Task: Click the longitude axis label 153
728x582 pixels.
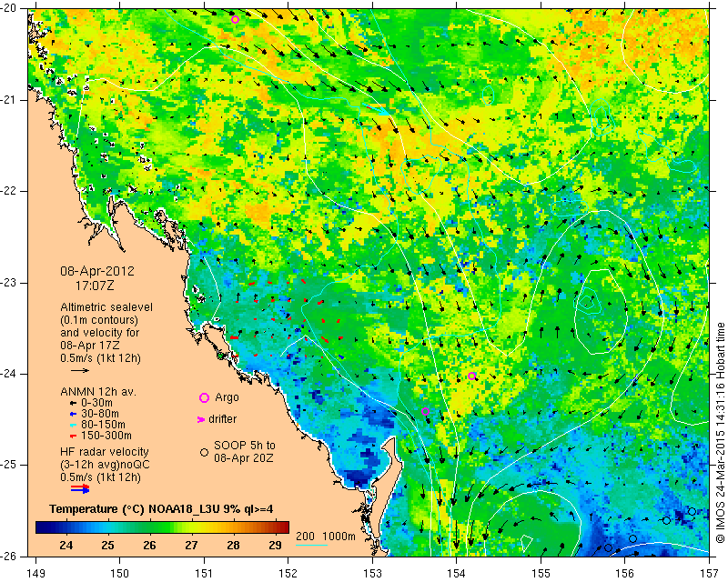Action: click(x=372, y=573)
